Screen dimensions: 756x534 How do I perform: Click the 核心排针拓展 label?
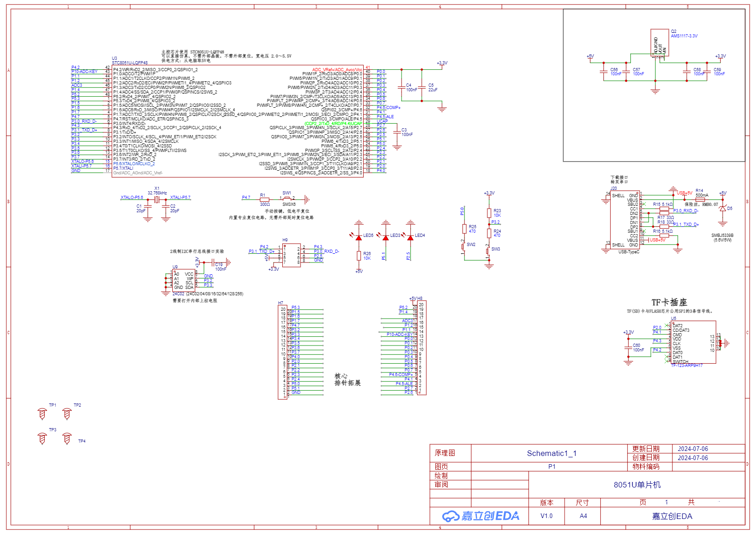(348, 379)
